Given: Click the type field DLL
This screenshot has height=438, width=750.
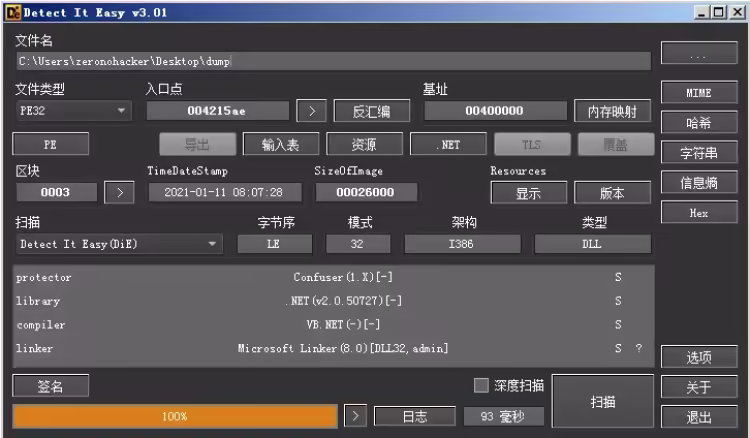Looking at the screenshot, I should [x=592, y=244].
